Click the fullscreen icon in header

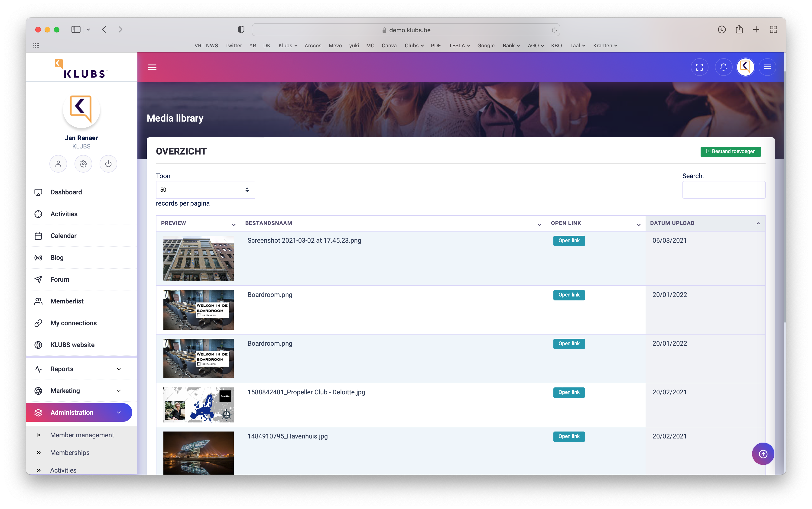pyautogui.click(x=699, y=67)
